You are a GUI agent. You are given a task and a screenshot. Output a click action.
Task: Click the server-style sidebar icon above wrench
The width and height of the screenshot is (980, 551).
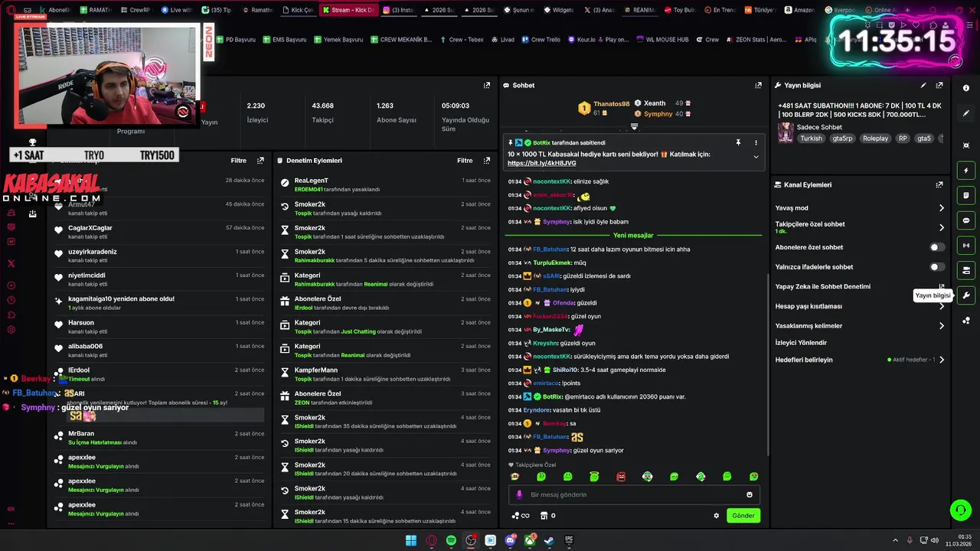coord(966,270)
